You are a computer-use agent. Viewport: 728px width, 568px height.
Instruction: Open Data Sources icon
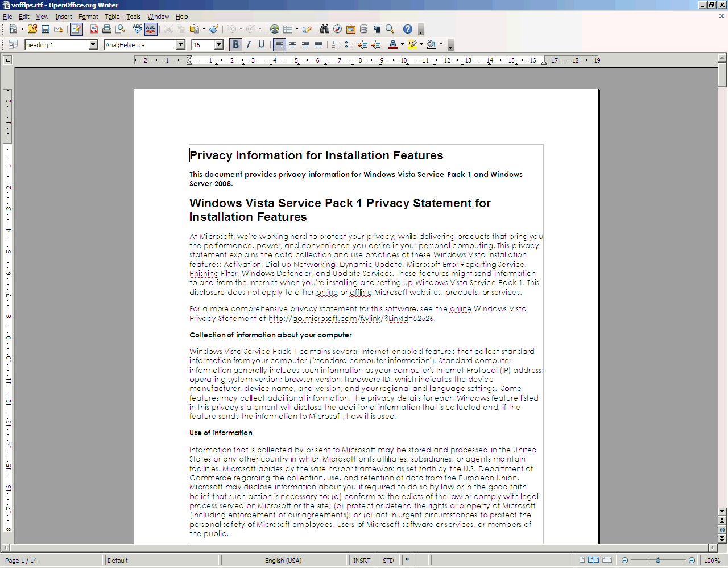(364, 29)
